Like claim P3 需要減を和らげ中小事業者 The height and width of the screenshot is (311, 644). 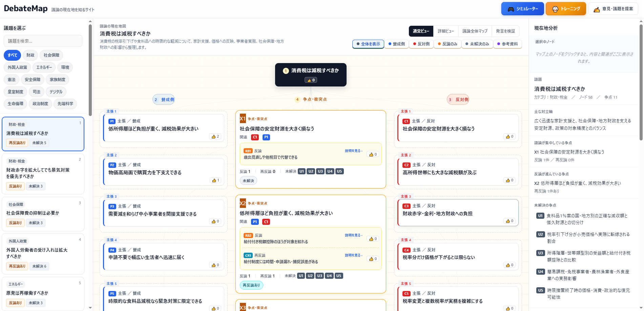(x=215, y=221)
